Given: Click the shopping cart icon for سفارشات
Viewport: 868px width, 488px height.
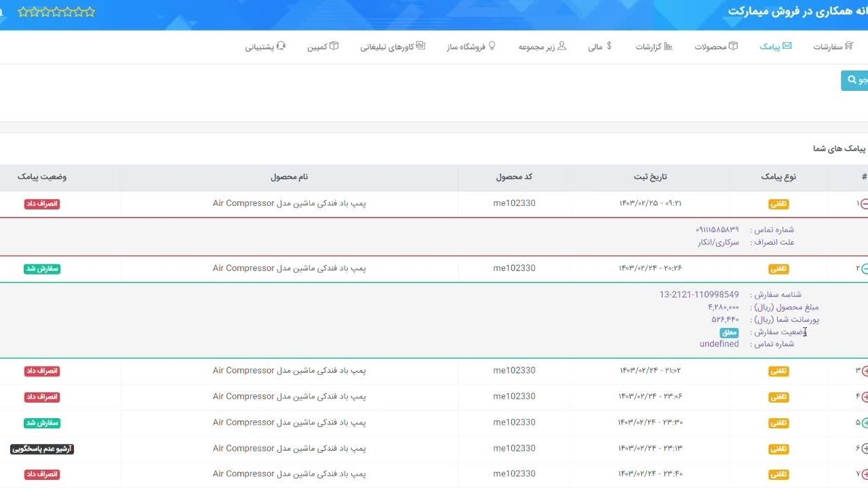Looking at the screenshot, I should tap(849, 46).
